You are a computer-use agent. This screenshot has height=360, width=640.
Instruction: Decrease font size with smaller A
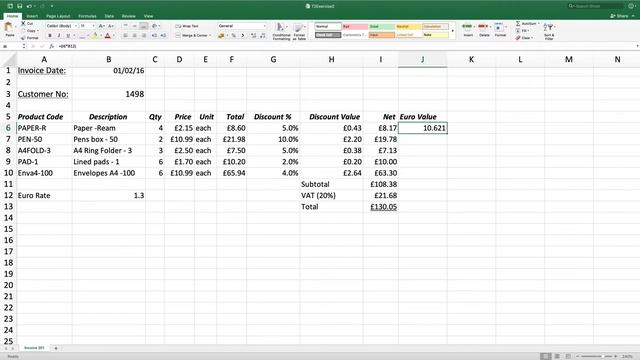[111, 26]
